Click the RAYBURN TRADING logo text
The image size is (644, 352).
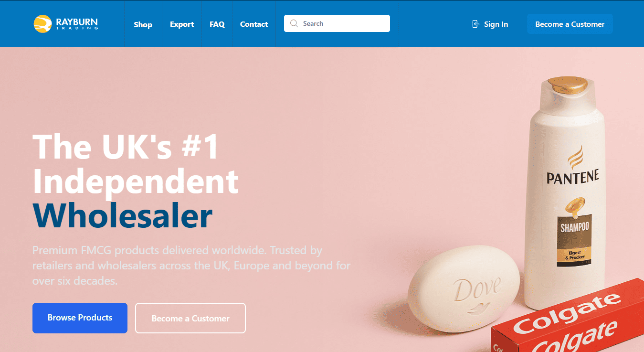click(77, 24)
